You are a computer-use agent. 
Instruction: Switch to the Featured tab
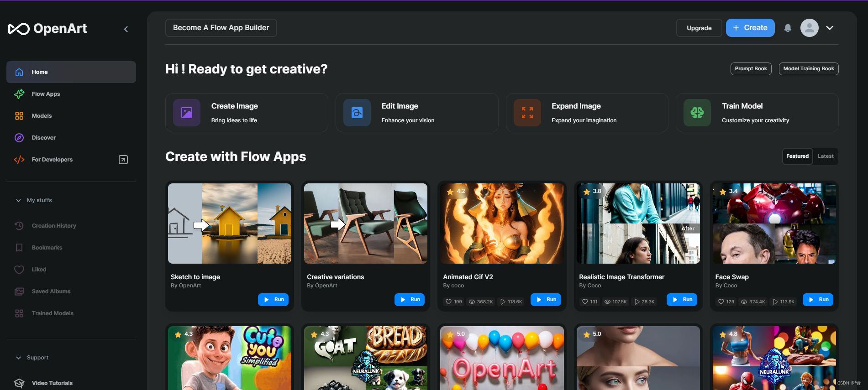tap(797, 156)
